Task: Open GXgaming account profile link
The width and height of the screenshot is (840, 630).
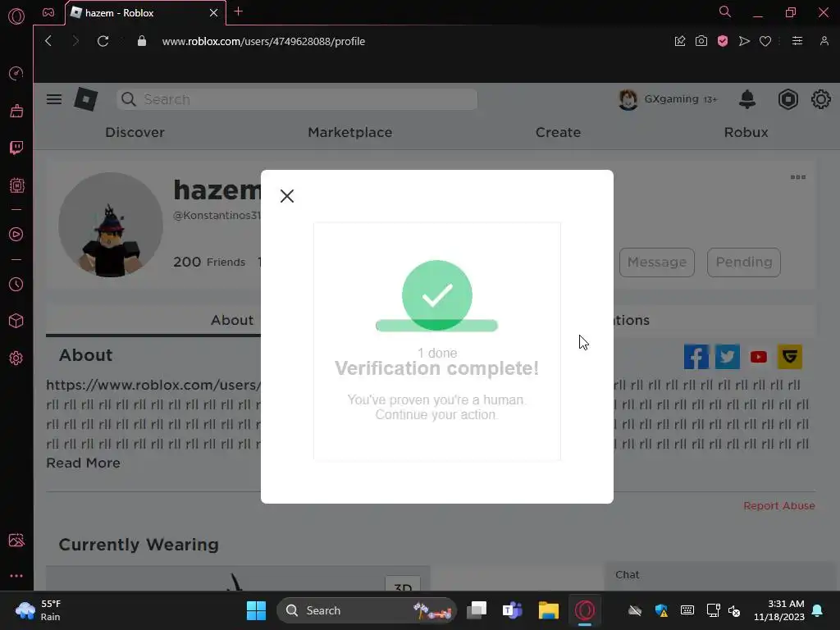Action: pyautogui.click(x=667, y=99)
